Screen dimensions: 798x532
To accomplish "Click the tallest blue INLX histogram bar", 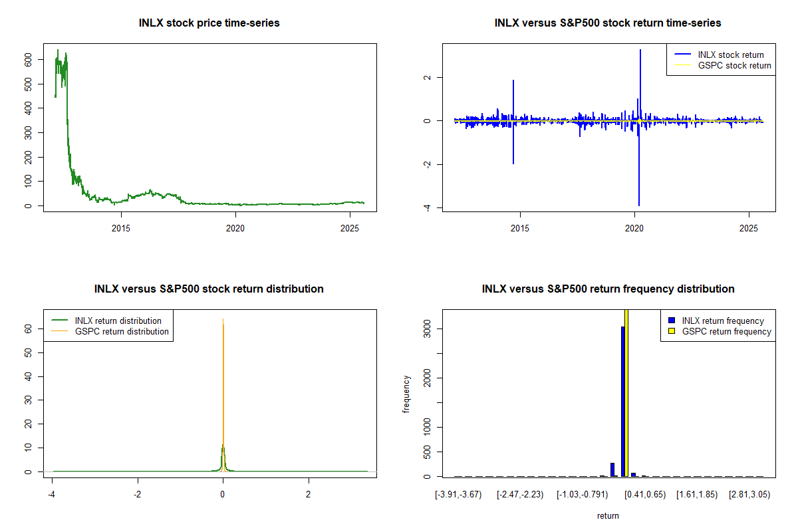I will coord(623,401).
